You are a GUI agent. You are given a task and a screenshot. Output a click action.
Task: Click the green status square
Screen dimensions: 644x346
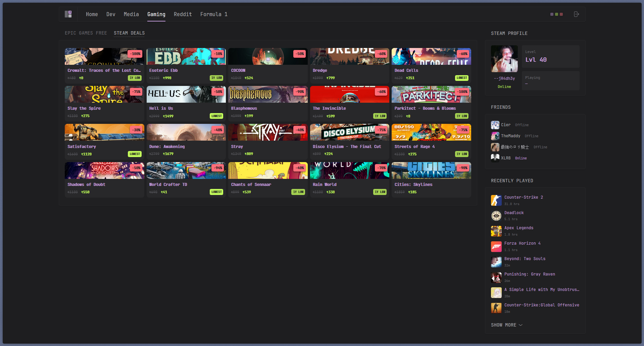click(556, 14)
